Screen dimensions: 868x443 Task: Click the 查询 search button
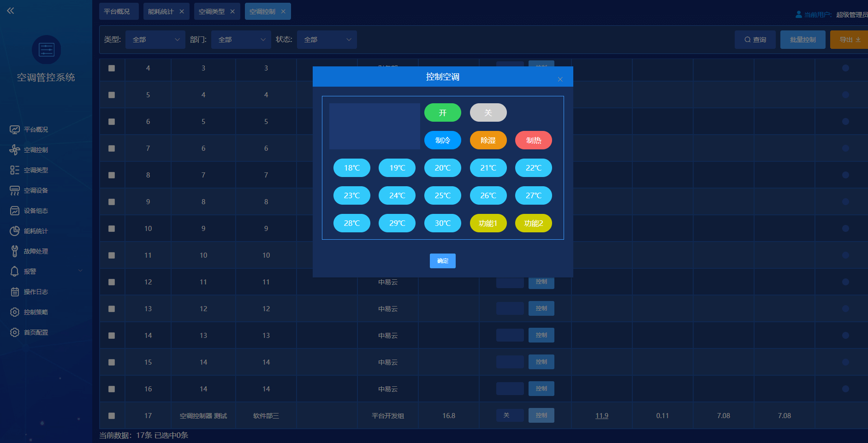tap(755, 40)
